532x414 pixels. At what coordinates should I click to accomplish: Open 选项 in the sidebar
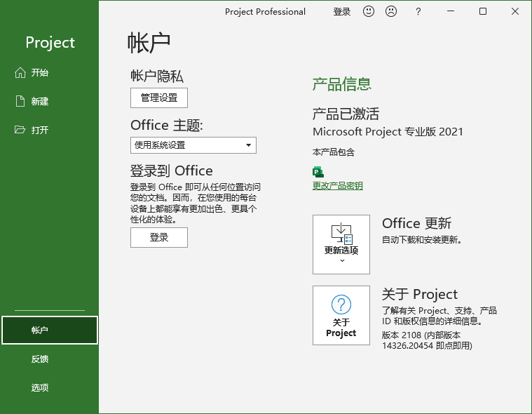pyautogui.click(x=40, y=387)
